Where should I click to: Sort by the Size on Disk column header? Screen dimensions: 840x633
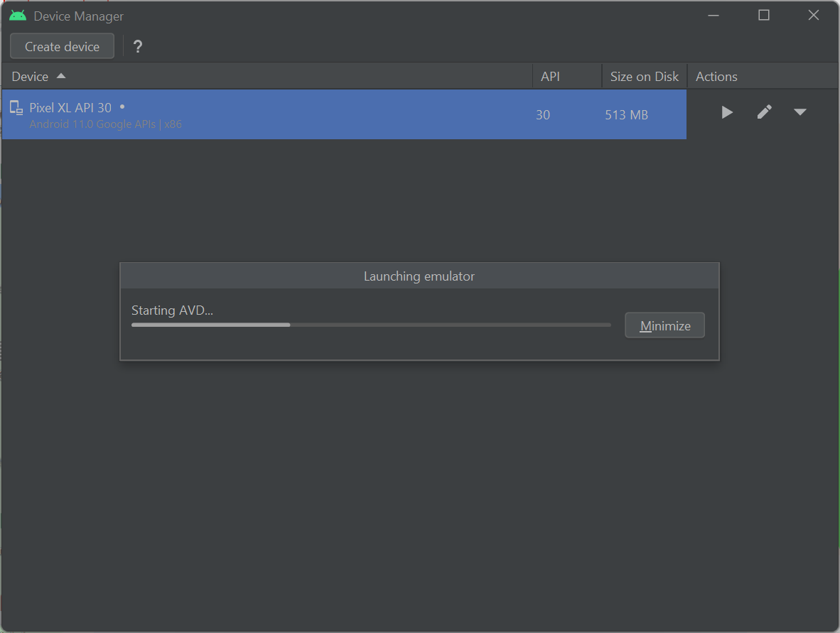[x=645, y=77]
